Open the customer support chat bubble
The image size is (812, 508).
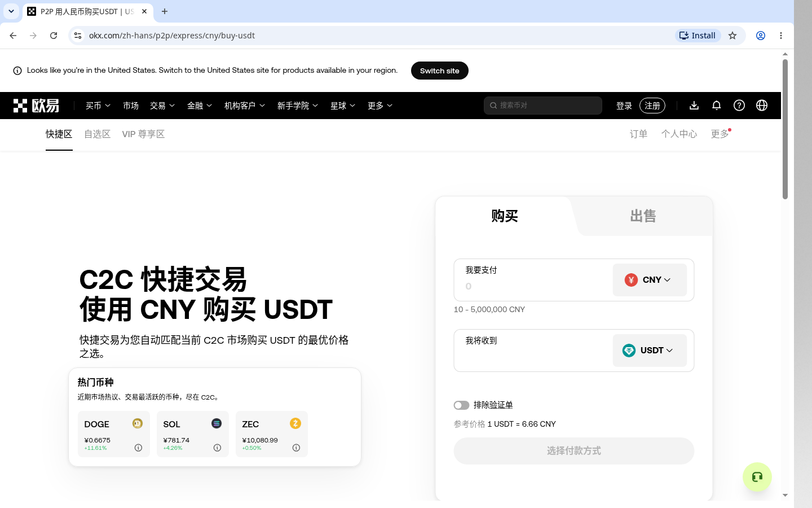757,477
